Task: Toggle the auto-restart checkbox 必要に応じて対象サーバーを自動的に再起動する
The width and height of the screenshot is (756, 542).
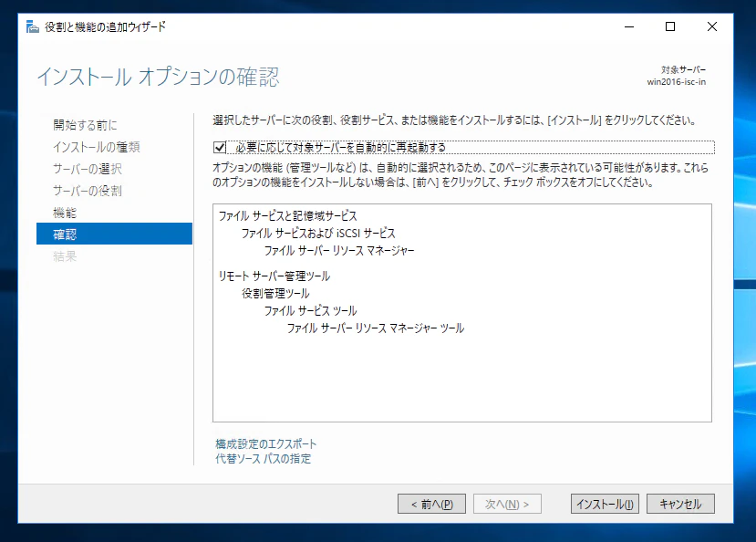Action: coord(220,147)
